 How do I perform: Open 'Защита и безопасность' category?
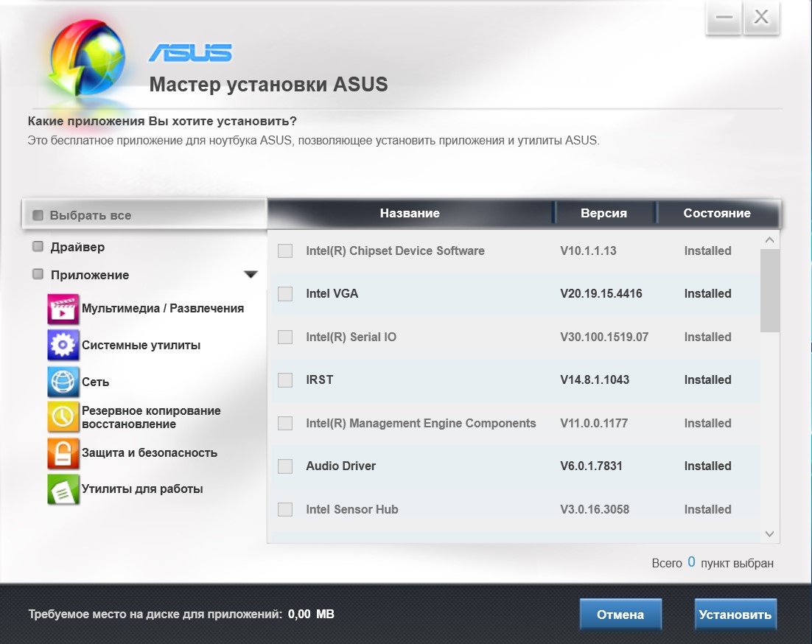click(149, 452)
